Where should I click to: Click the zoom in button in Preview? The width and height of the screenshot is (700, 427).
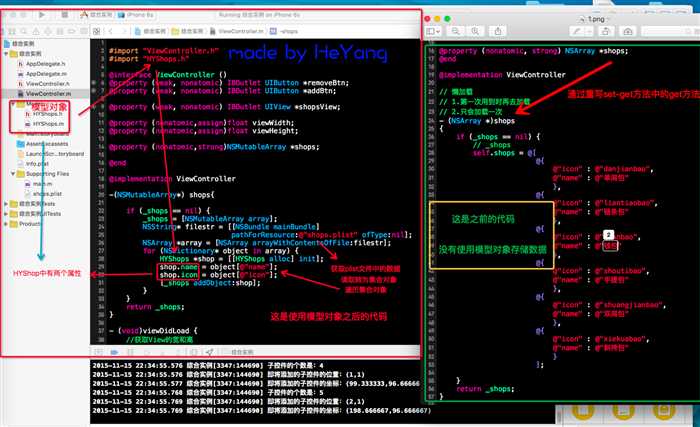click(x=475, y=31)
